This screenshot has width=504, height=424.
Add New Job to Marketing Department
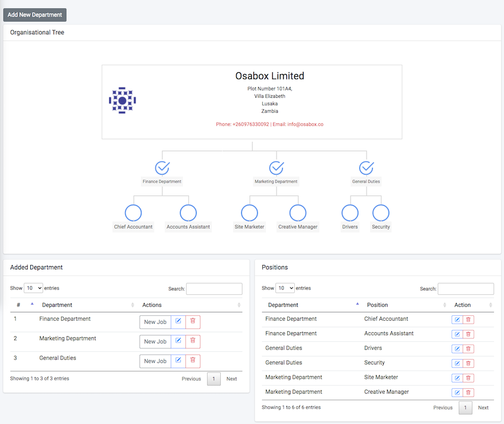click(155, 341)
